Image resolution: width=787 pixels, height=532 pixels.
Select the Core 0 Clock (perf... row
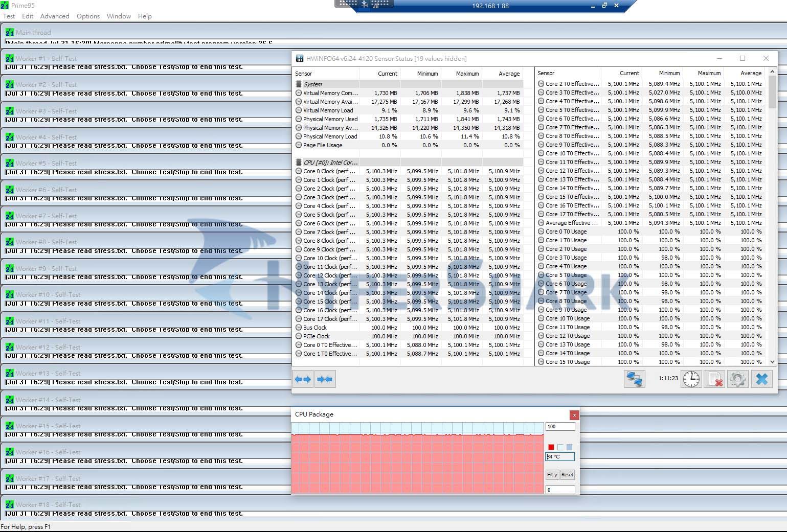pos(408,171)
